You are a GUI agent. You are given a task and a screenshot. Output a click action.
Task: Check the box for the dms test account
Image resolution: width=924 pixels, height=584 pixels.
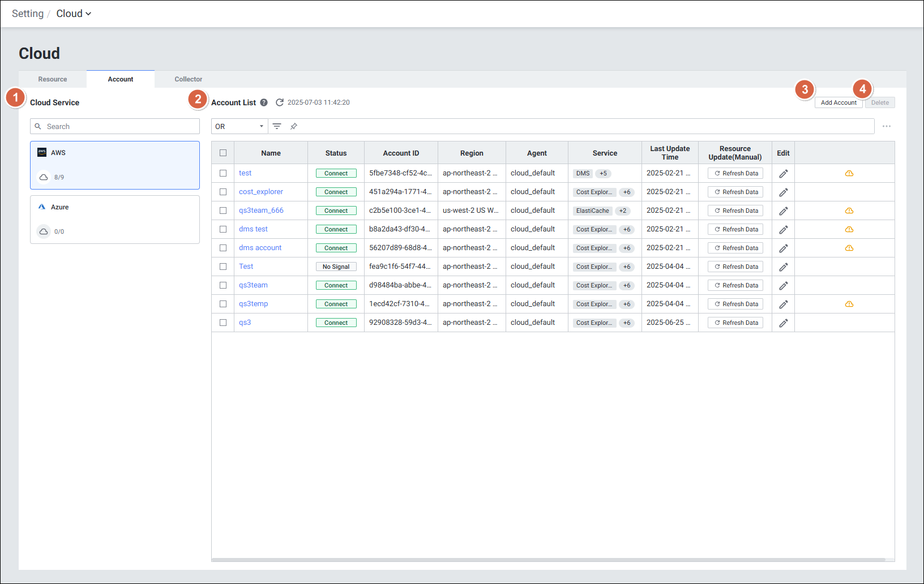coord(223,229)
